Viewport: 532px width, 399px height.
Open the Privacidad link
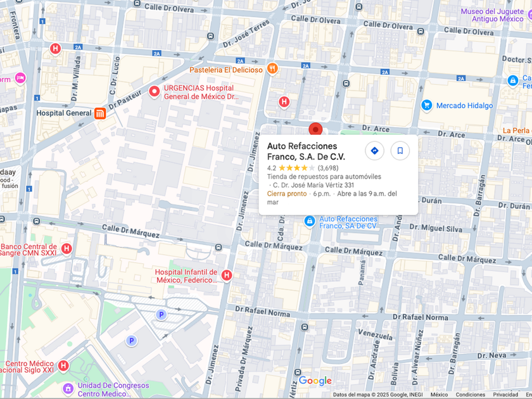pos(505,395)
